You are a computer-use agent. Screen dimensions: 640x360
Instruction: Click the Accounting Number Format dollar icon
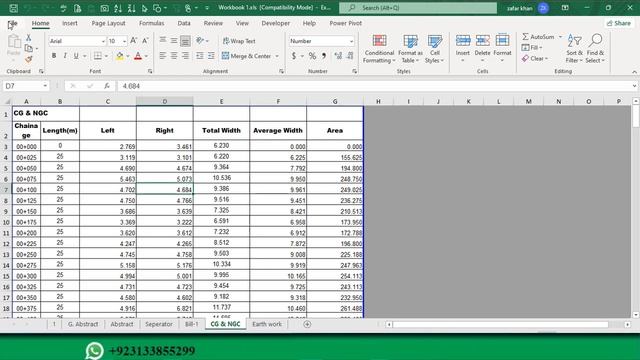(x=294, y=56)
